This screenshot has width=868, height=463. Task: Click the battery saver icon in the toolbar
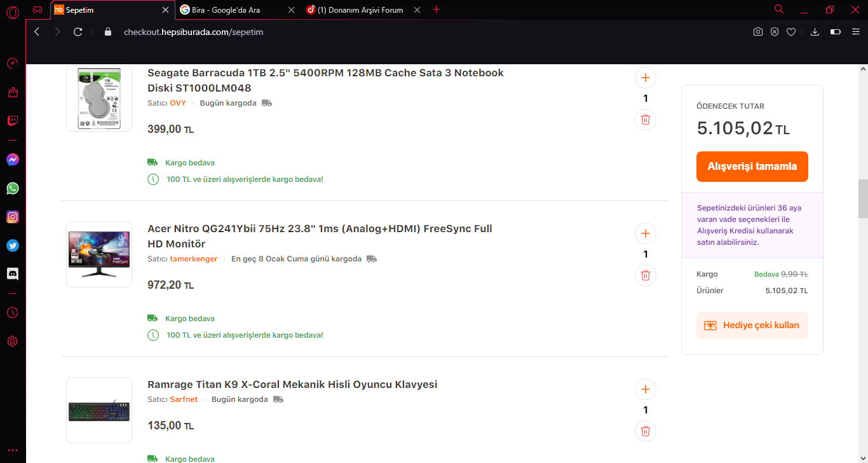836,32
